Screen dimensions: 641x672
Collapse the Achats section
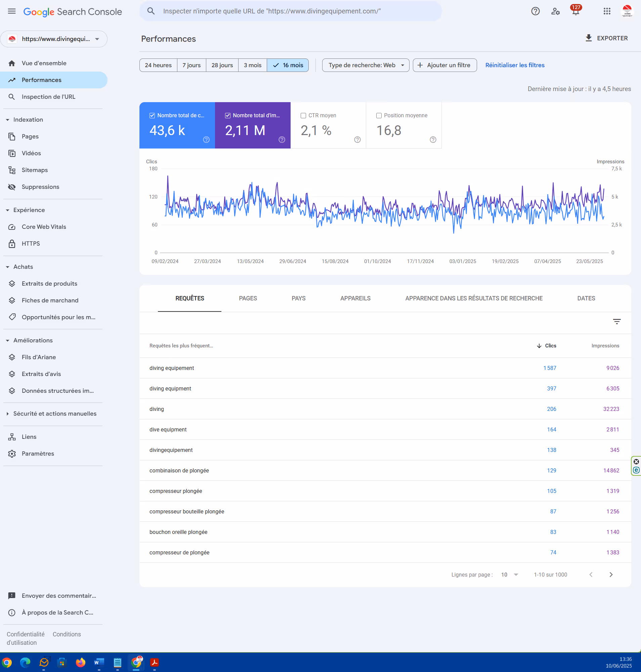7,266
